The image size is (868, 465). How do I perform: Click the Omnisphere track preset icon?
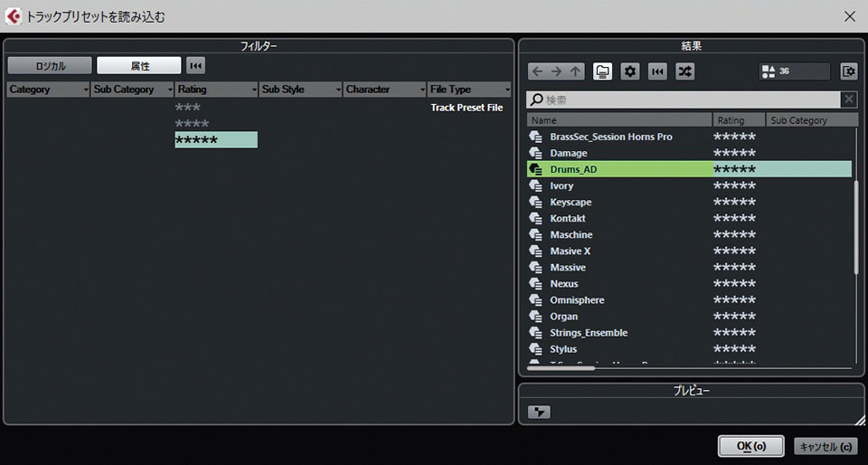pos(535,300)
